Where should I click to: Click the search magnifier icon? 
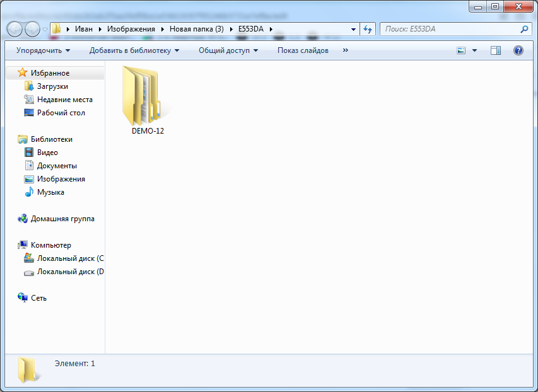(524, 29)
